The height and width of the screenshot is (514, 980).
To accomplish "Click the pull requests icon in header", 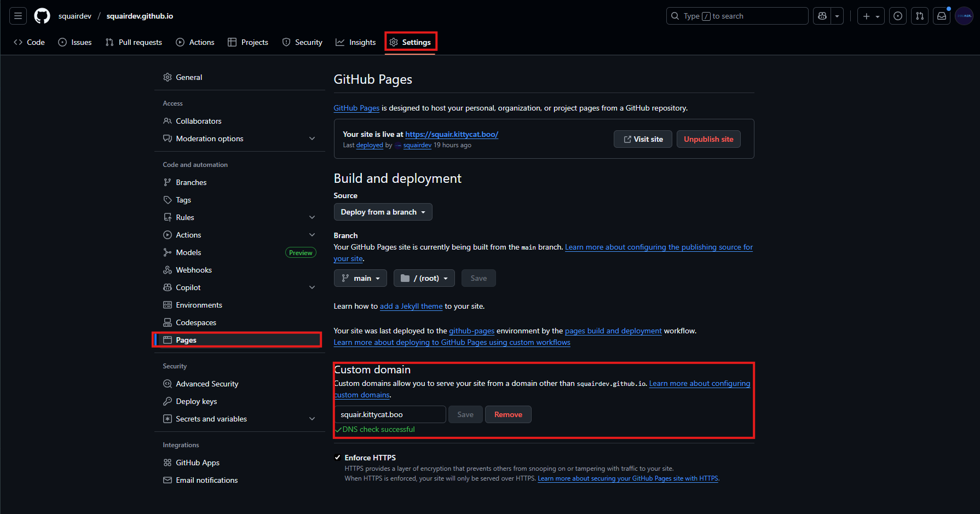I will (x=920, y=16).
